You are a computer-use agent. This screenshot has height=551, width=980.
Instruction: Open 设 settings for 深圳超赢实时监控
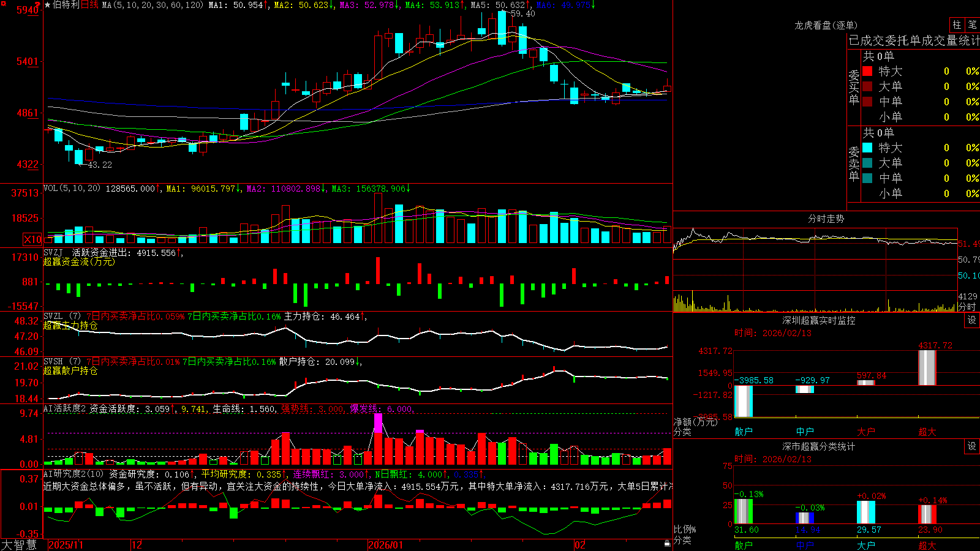[x=972, y=320]
